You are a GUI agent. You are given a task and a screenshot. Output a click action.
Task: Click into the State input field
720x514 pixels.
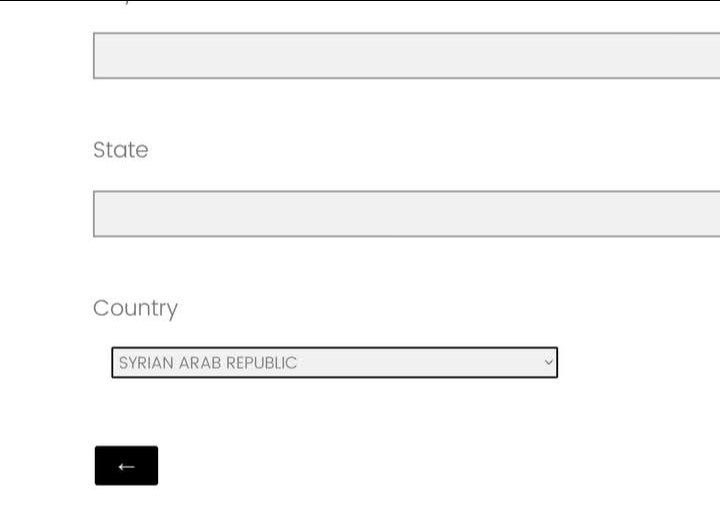click(x=406, y=213)
